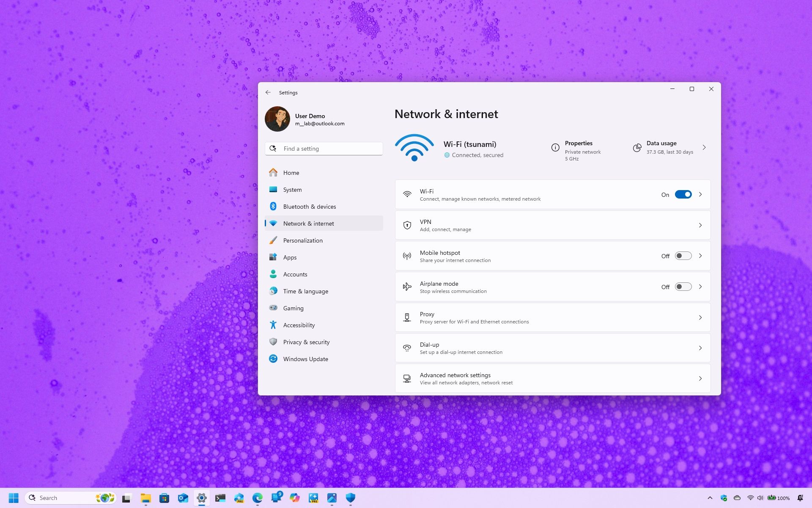This screenshot has width=812, height=508.
Task: Expand Advanced network settings
Action: click(x=700, y=378)
